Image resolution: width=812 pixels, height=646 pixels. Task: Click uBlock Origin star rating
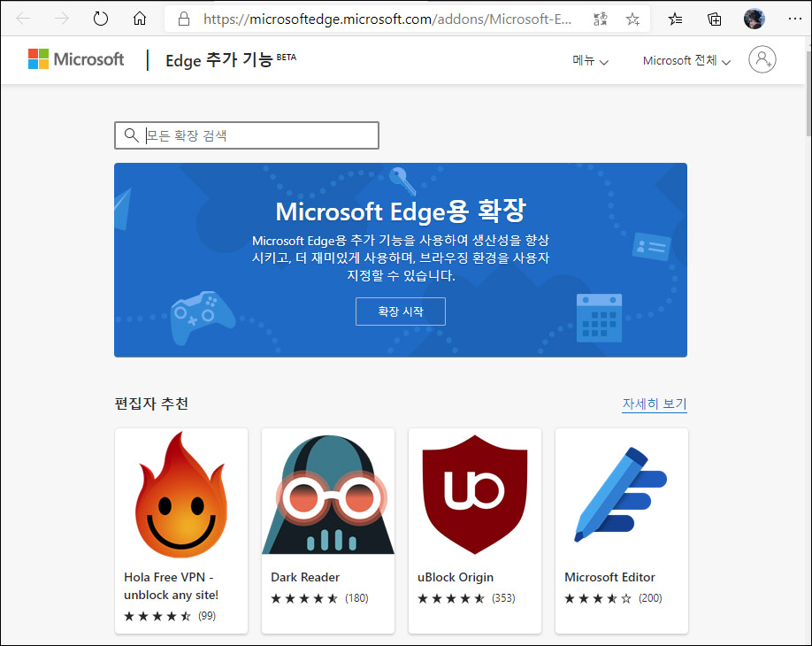click(x=451, y=598)
